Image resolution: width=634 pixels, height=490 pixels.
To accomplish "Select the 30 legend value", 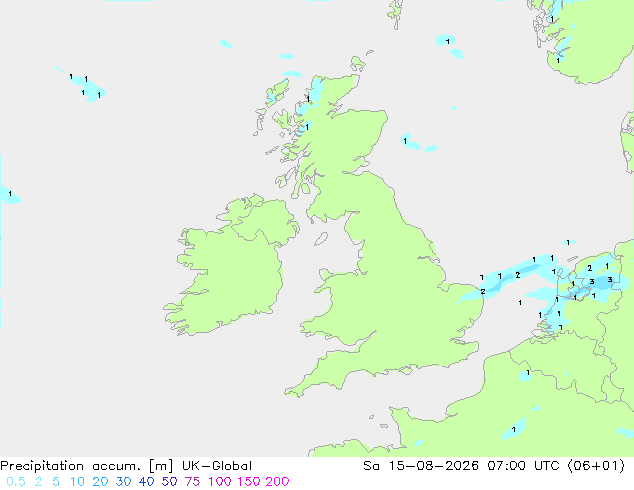I will [x=123, y=482].
